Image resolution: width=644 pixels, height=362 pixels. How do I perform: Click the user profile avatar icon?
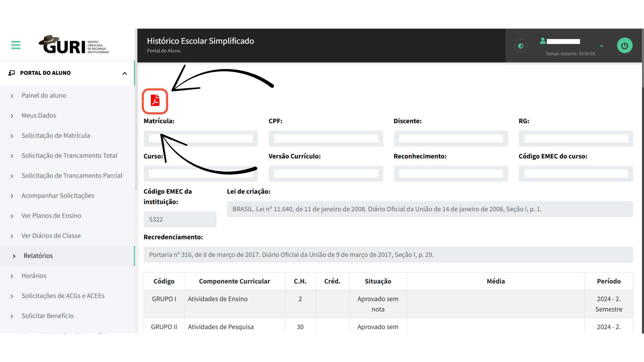point(542,41)
